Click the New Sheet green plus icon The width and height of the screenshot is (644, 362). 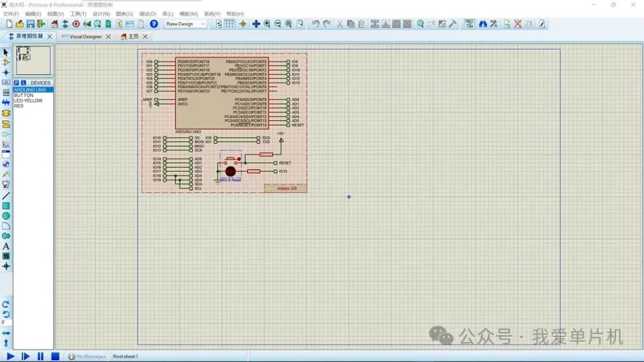tap(507, 24)
